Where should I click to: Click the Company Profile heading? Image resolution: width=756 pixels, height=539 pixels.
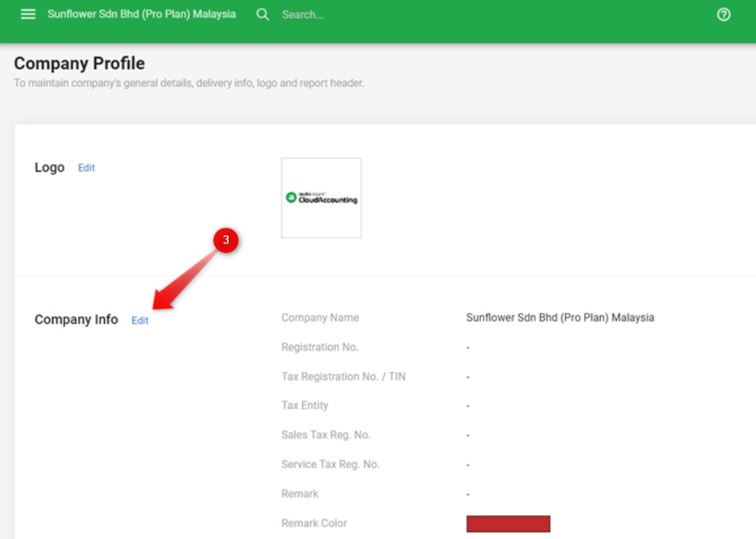coord(79,63)
